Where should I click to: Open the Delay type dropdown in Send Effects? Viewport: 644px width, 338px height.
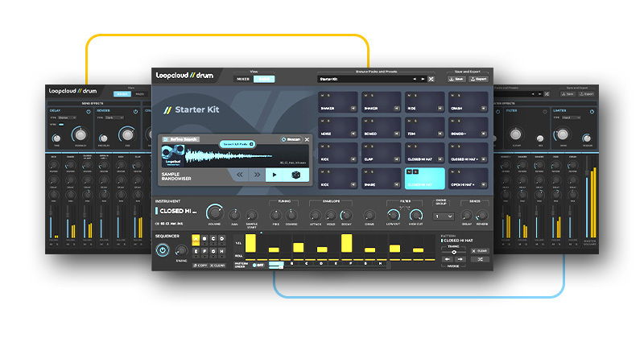67,117
